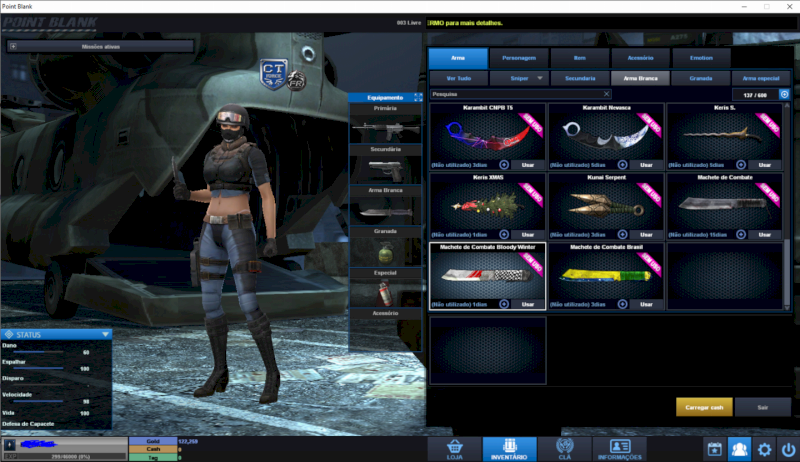The height and width of the screenshot is (462, 800).
Task: Clear the Pesquisa search field with X
Action: 606,94
